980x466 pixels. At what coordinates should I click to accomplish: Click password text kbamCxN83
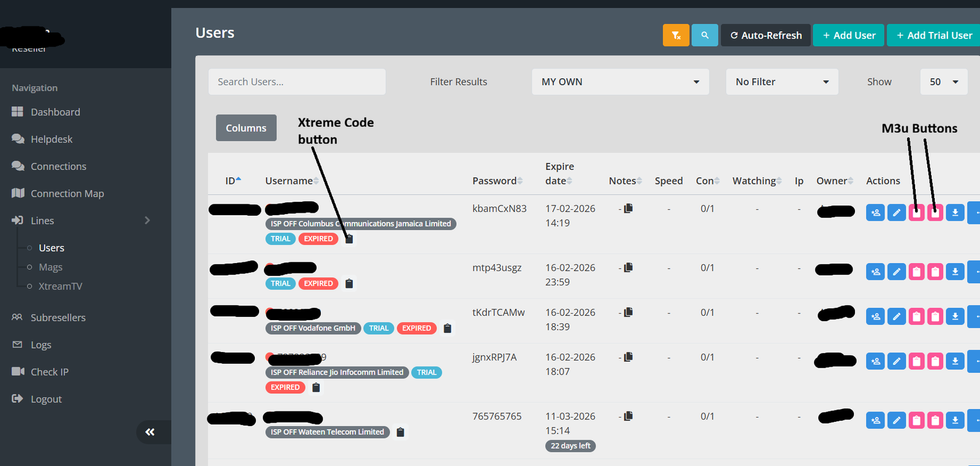499,208
